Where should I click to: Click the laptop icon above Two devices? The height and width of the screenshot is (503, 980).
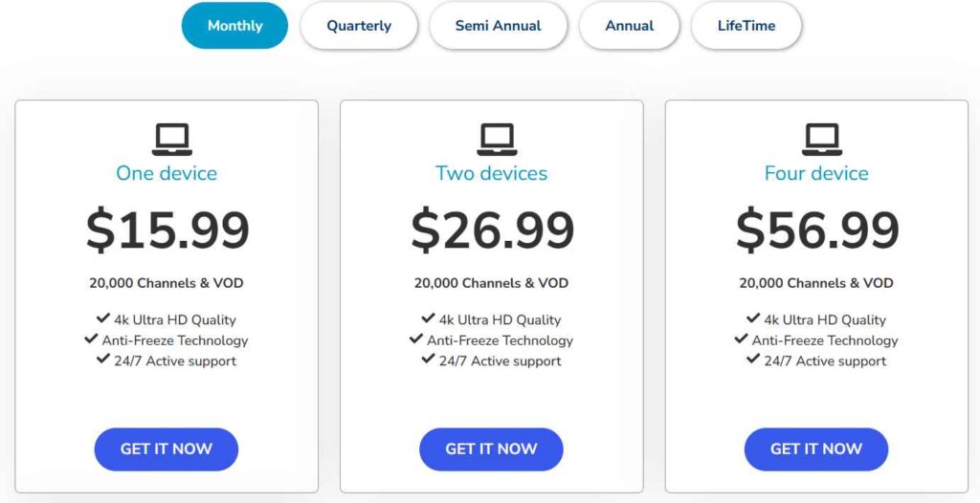497,140
